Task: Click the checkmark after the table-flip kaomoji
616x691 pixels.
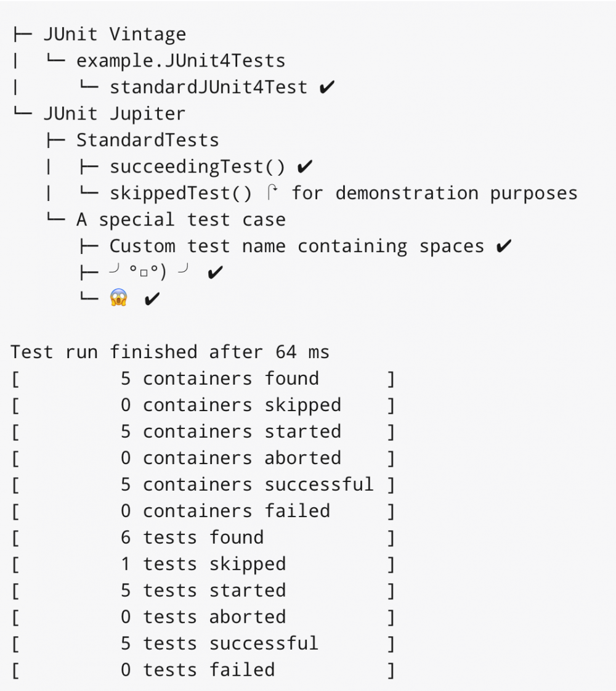Action: (215, 273)
